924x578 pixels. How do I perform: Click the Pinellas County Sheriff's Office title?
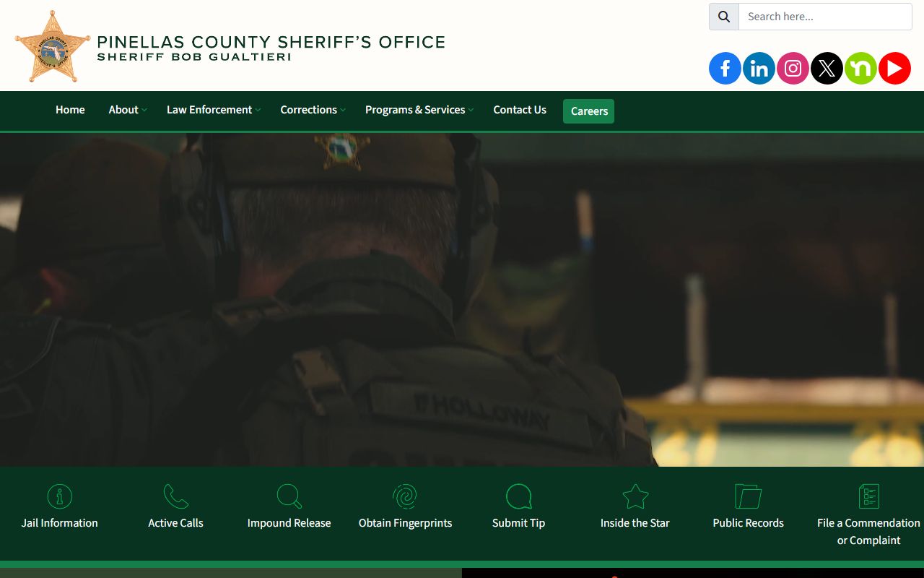tap(271, 43)
